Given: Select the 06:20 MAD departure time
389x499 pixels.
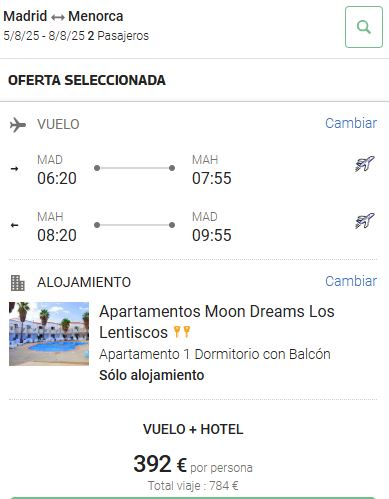Looking at the screenshot, I should point(57,178).
